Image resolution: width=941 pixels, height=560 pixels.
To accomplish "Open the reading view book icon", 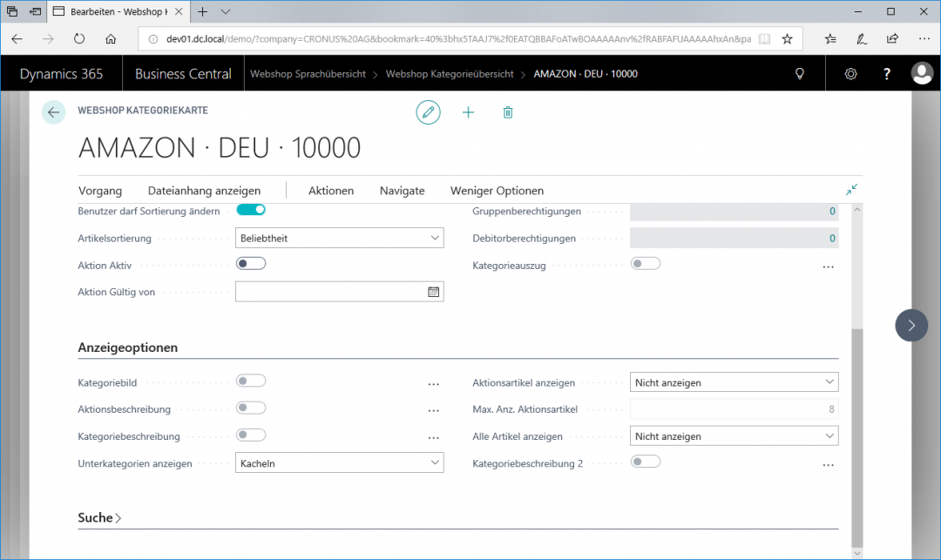I will pos(764,39).
